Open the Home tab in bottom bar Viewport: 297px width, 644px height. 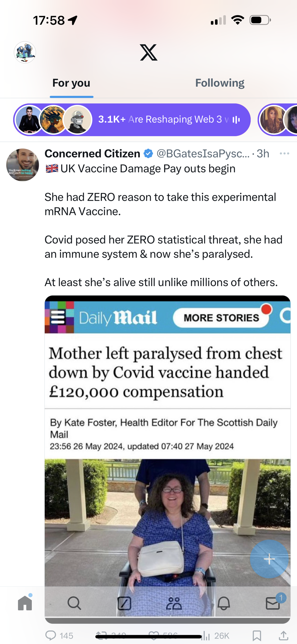click(x=25, y=603)
